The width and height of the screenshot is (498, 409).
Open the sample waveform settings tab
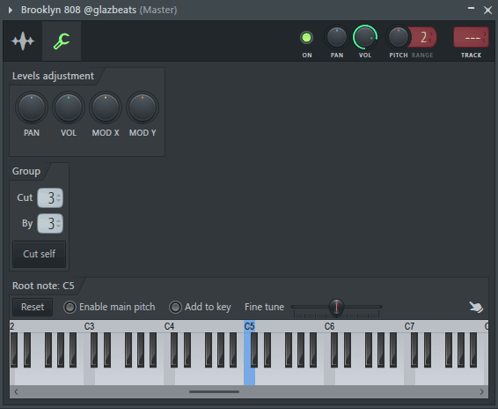click(23, 41)
